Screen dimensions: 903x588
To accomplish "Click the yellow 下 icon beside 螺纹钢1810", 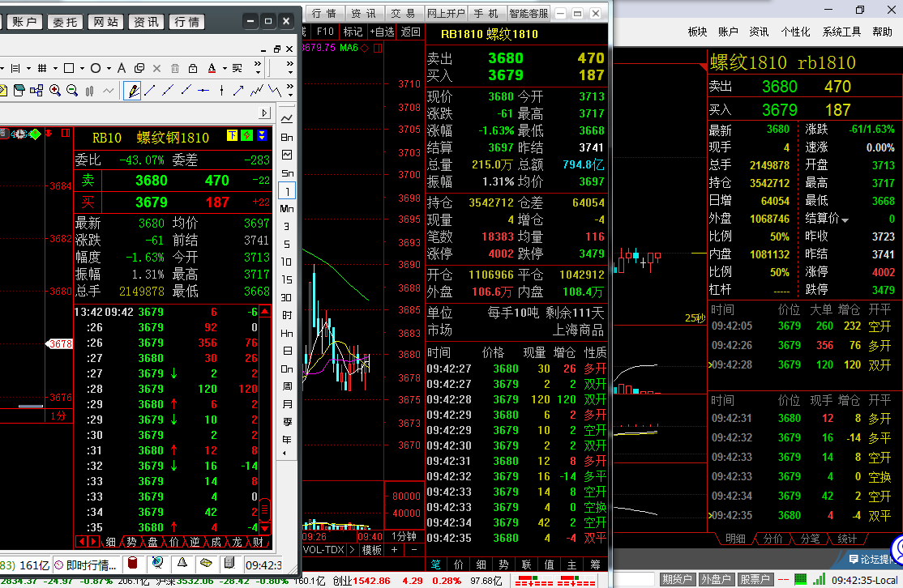I will tap(232, 135).
